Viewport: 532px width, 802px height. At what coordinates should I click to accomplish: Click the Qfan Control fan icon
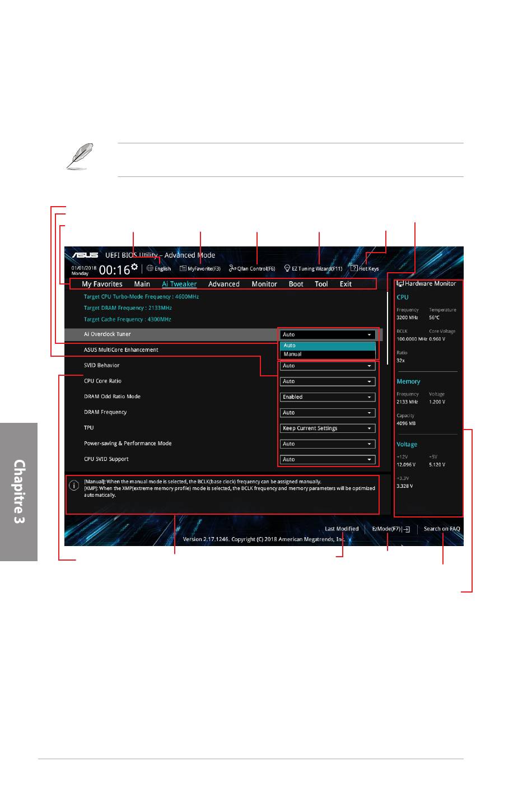click(232, 268)
